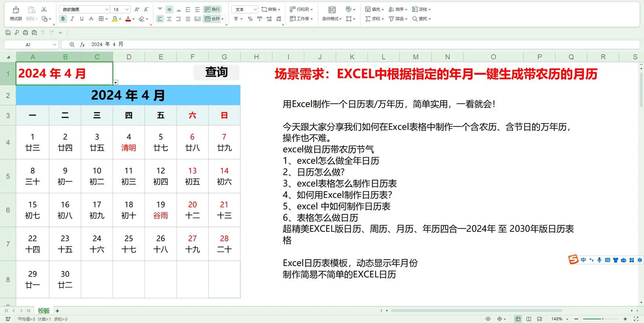
Task: Click the Print icon in quick access bar
Action: point(25,33)
